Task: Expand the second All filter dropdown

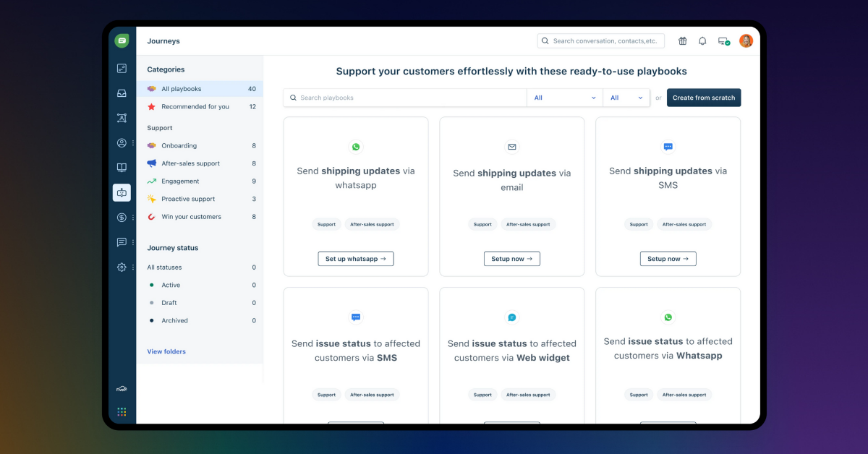Action: tap(626, 98)
